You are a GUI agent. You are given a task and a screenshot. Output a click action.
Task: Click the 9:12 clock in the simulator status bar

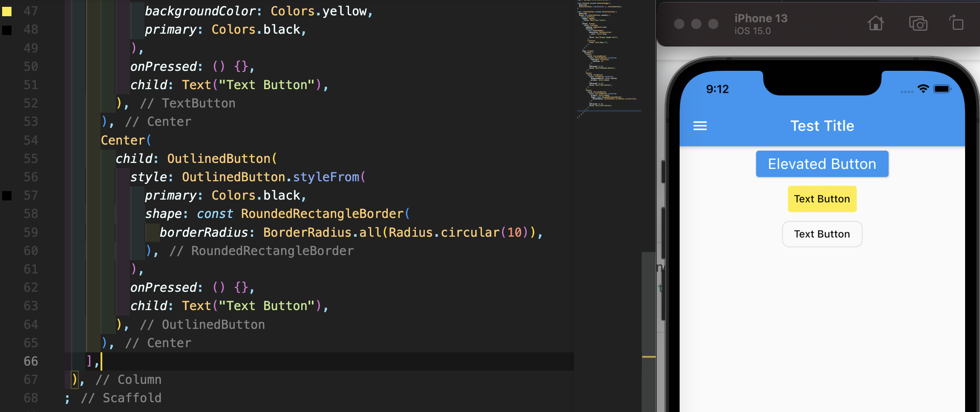pos(718,89)
